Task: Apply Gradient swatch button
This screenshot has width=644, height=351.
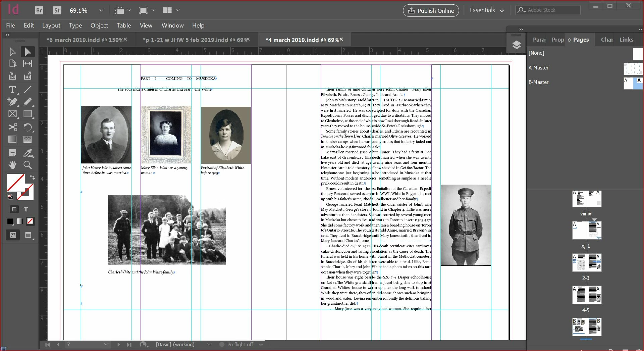Action: pyautogui.click(x=20, y=221)
